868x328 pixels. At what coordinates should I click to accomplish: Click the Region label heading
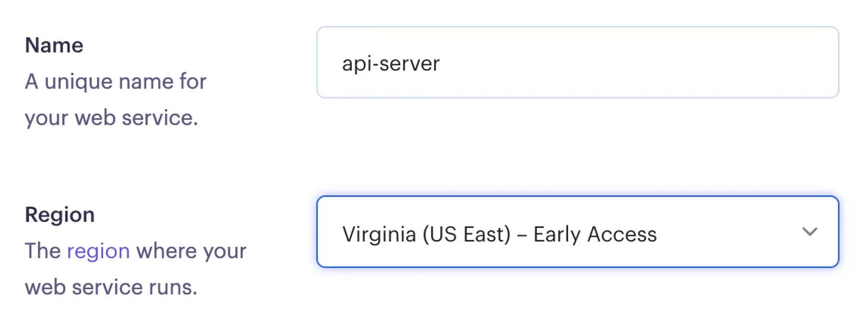tap(59, 214)
